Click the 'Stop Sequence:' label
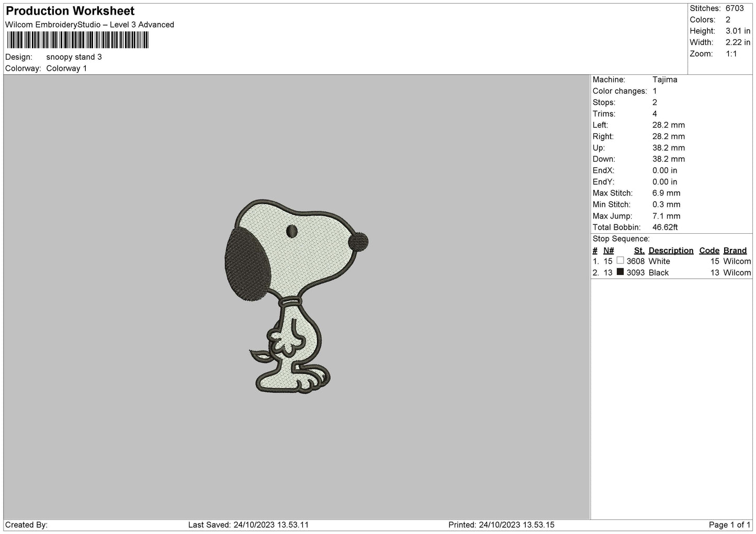The height and width of the screenshot is (534, 756). coord(622,239)
